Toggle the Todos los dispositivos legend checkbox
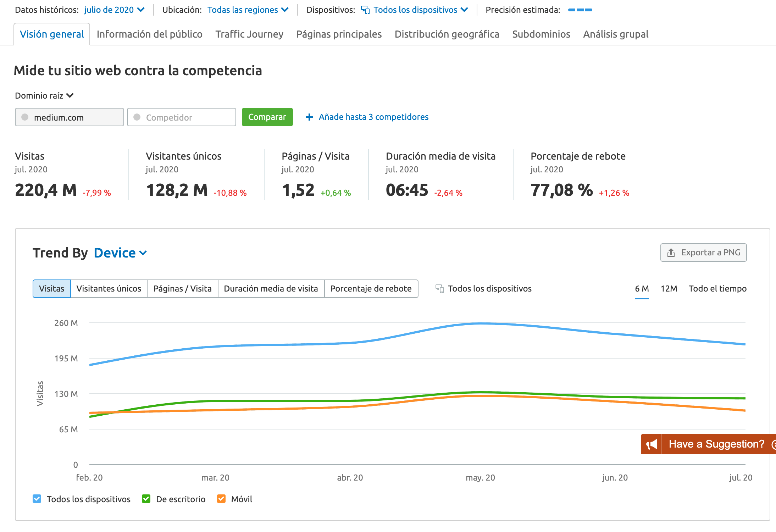The image size is (776, 532). click(x=37, y=499)
